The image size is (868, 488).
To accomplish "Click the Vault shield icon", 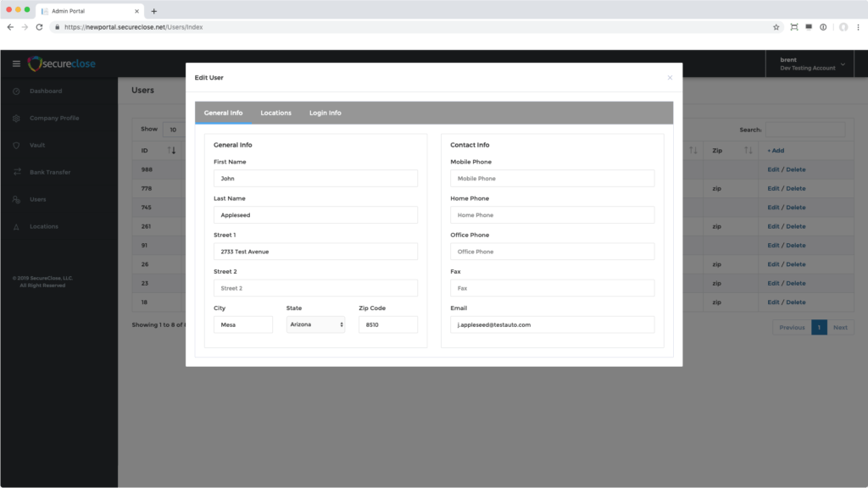I will (16, 145).
